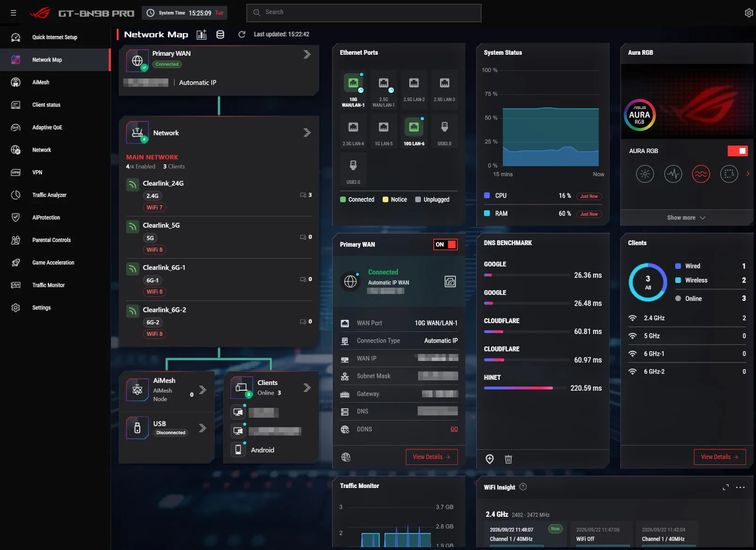Open the database icon beside the Network Map title
The width and height of the screenshot is (756, 550).
(x=220, y=34)
